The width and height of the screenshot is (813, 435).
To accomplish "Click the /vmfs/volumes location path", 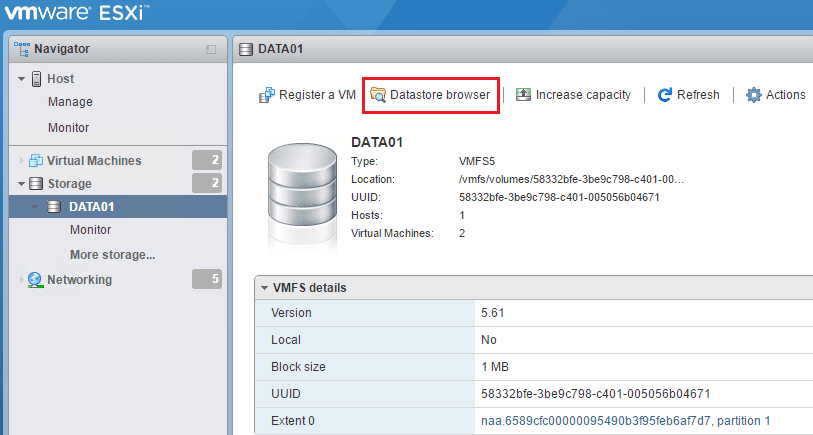I will 571,179.
